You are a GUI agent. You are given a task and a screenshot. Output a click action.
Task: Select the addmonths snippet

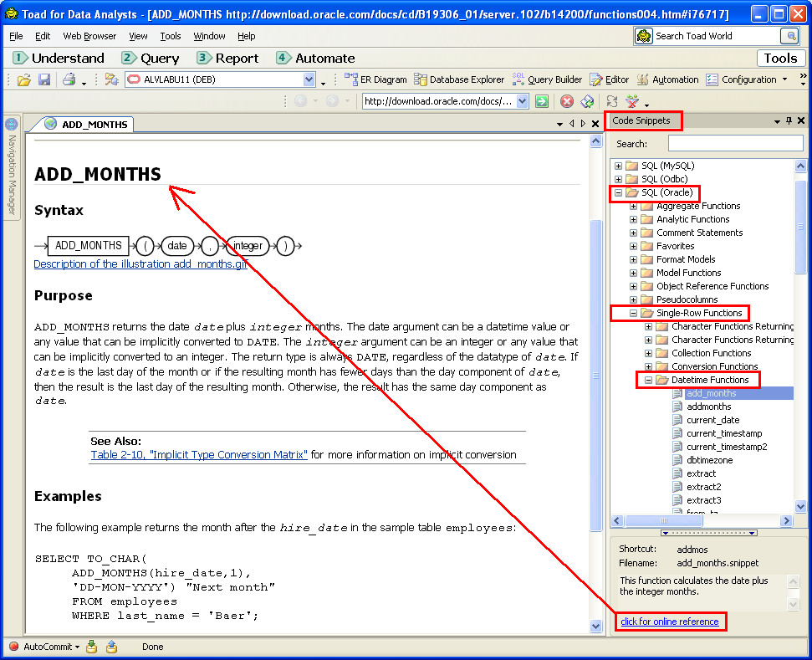tap(708, 407)
